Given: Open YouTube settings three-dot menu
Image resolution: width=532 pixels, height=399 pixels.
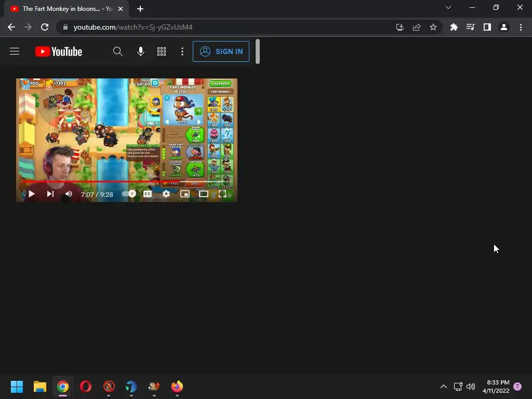Looking at the screenshot, I should (182, 51).
